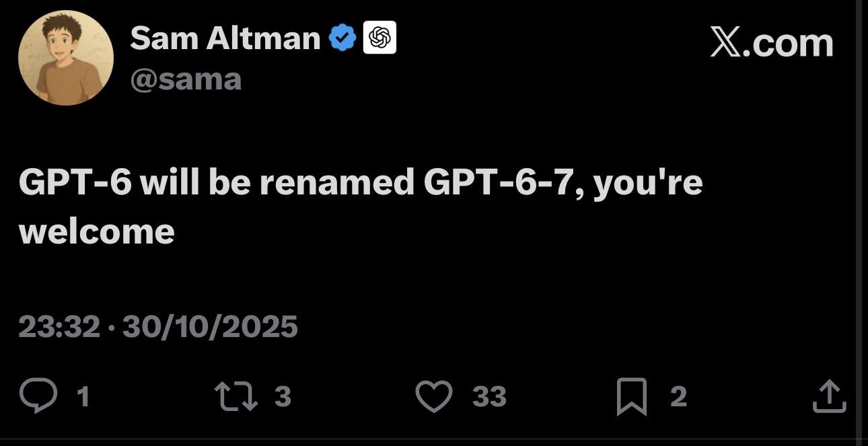Click the bookmark count of 2
This screenshot has width=868, height=446.
click(678, 396)
